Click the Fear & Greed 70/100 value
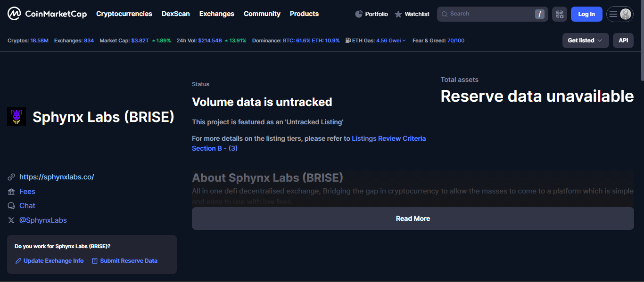The height and width of the screenshot is (282, 644). (x=455, y=40)
